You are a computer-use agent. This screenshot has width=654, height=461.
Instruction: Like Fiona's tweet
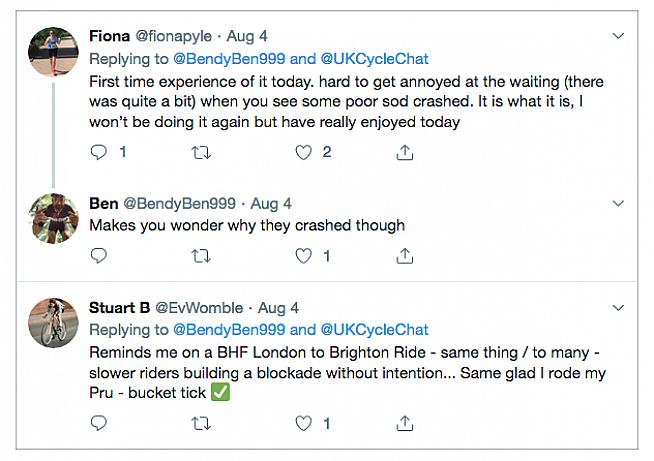click(x=304, y=152)
